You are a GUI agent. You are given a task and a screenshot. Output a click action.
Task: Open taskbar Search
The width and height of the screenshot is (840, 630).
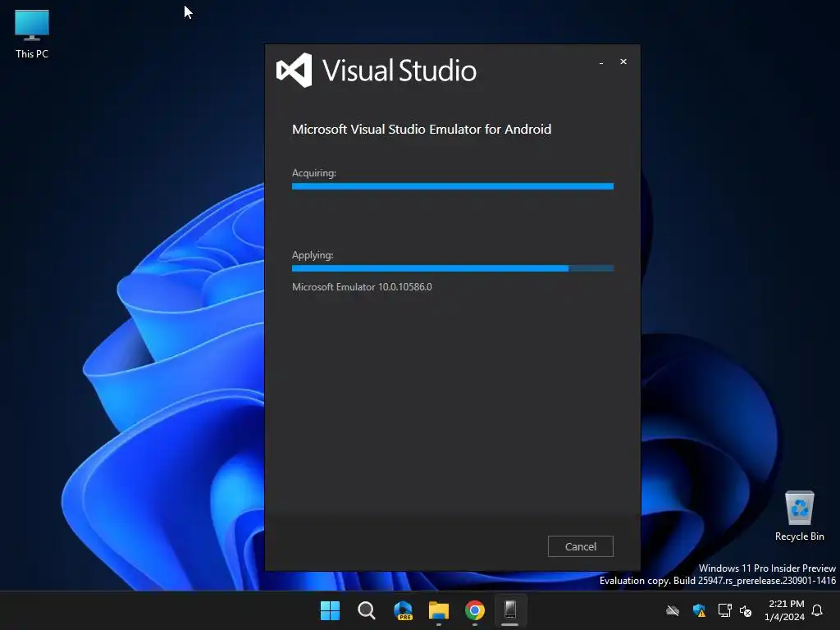367,610
